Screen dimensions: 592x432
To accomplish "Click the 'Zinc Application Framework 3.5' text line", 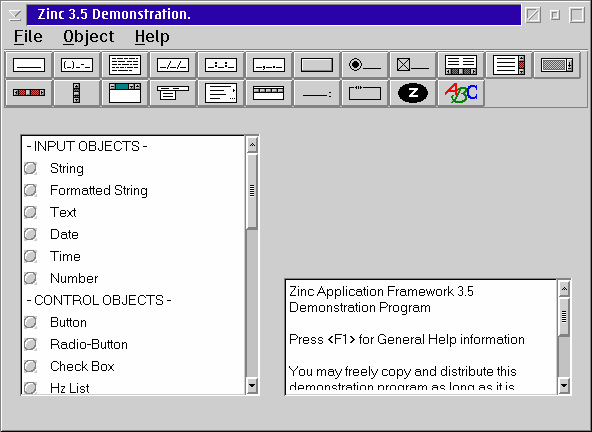I will point(381,292).
